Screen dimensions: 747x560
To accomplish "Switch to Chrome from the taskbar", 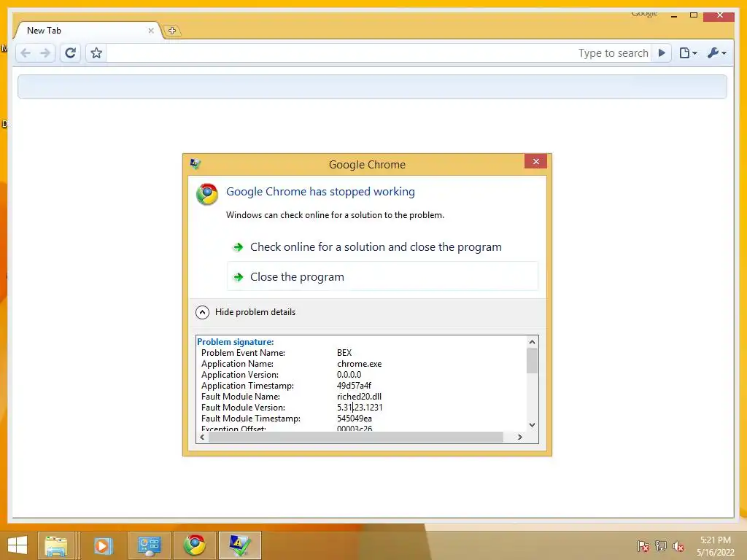I will [195, 545].
